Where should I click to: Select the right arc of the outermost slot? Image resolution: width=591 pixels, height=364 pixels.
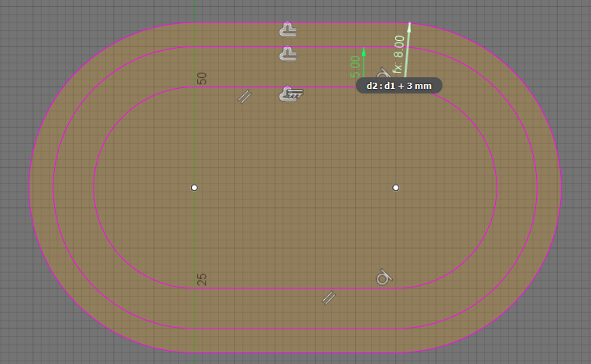(561, 188)
